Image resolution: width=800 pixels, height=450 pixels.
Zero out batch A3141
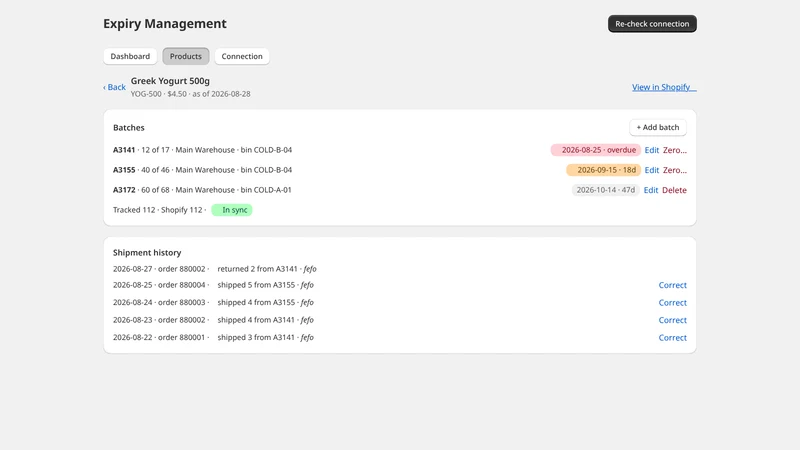click(674, 150)
